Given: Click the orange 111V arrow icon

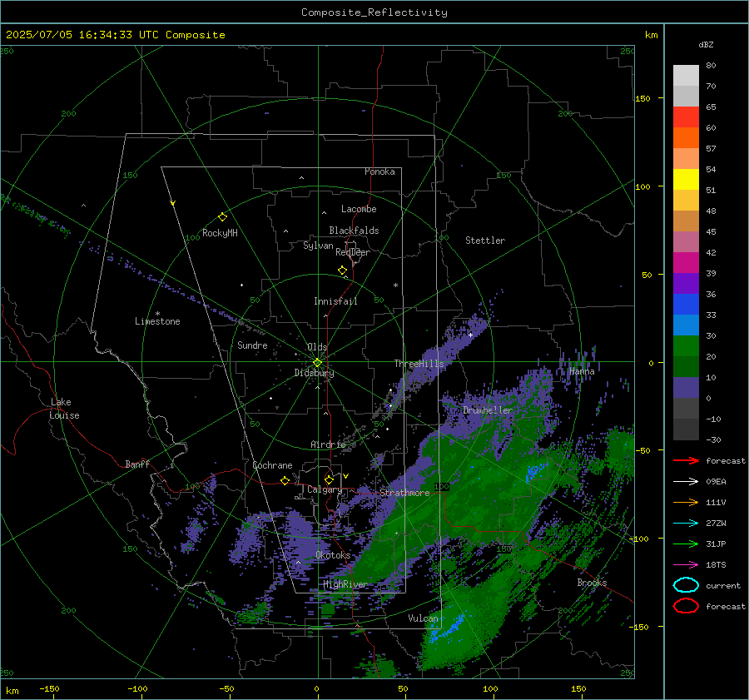Looking at the screenshot, I should tap(686, 502).
